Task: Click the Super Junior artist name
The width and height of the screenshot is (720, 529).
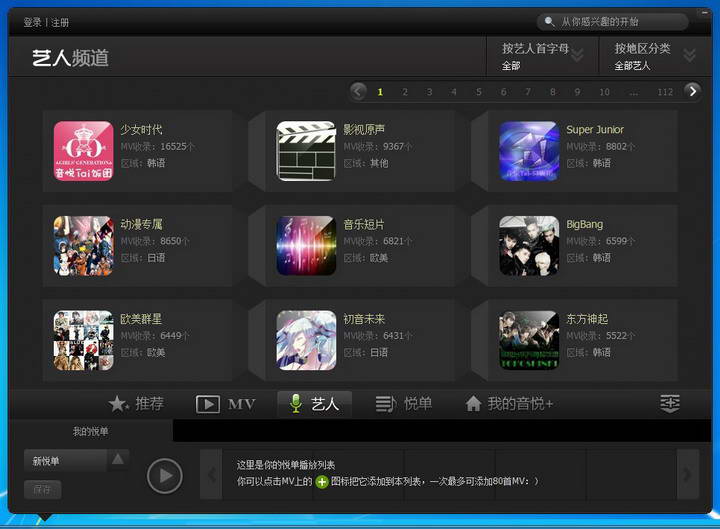Action: pyautogui.click(x=595, y=129)
